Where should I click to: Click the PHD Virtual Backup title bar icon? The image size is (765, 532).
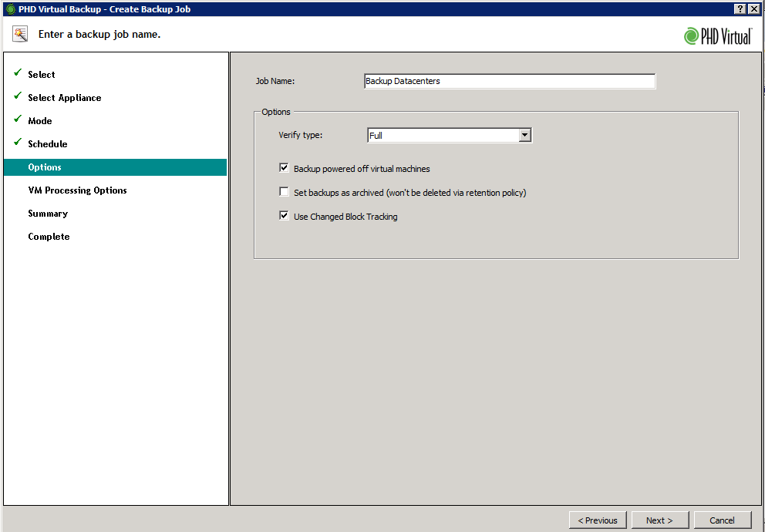pos(10,8)
